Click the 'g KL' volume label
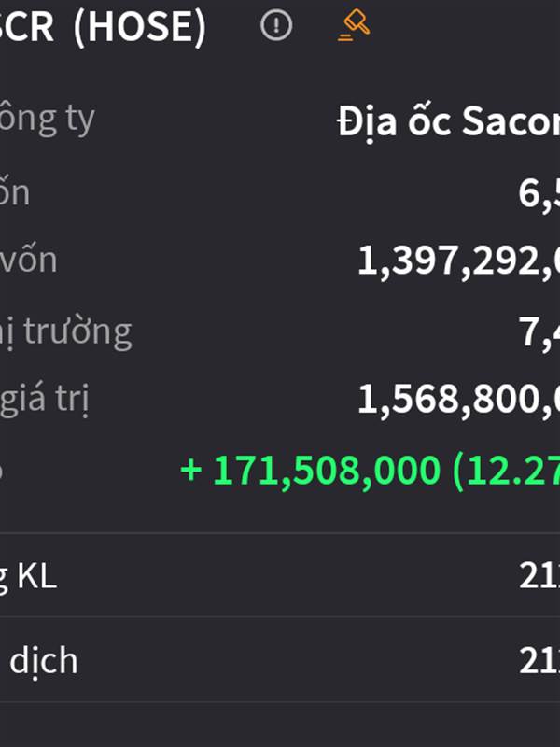The image size is (560, 747). (x=29, y=576)
